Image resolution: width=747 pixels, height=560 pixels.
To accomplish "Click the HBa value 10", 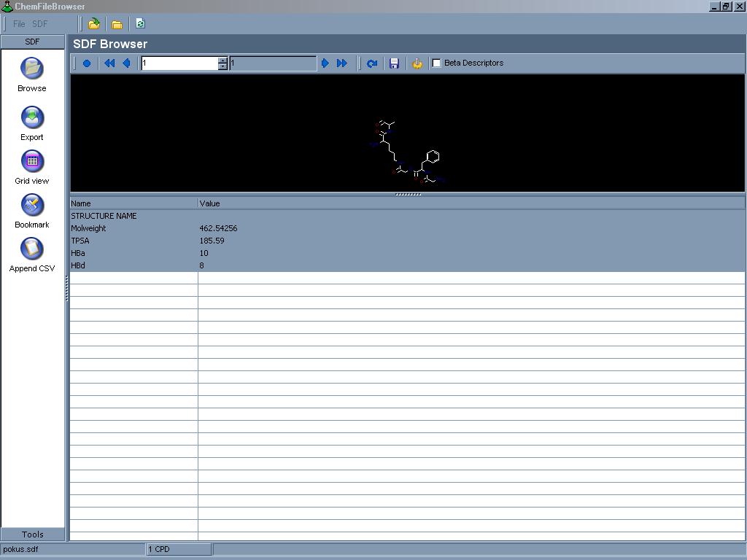I will pyautogui.click(x=204, y=253).
